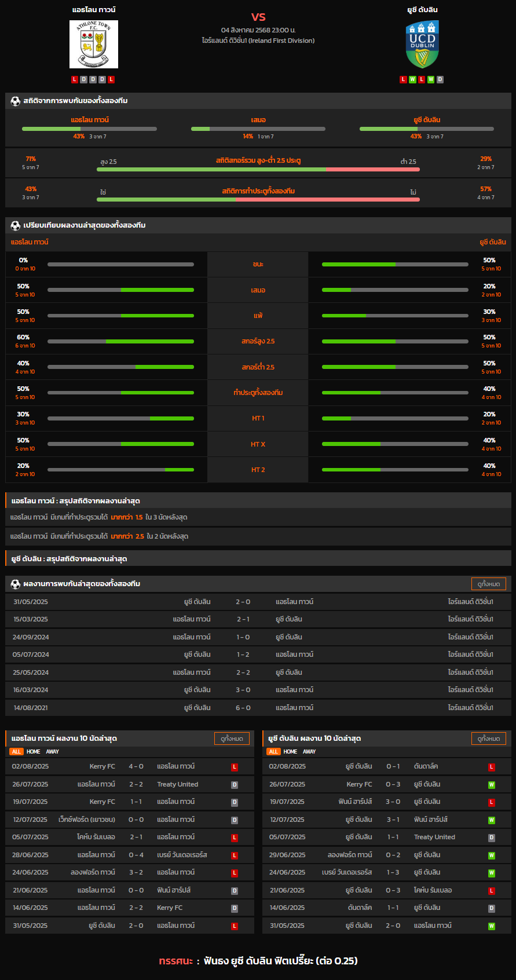
Task: Click the UCD Dublin crest logo
Action: 422,44
